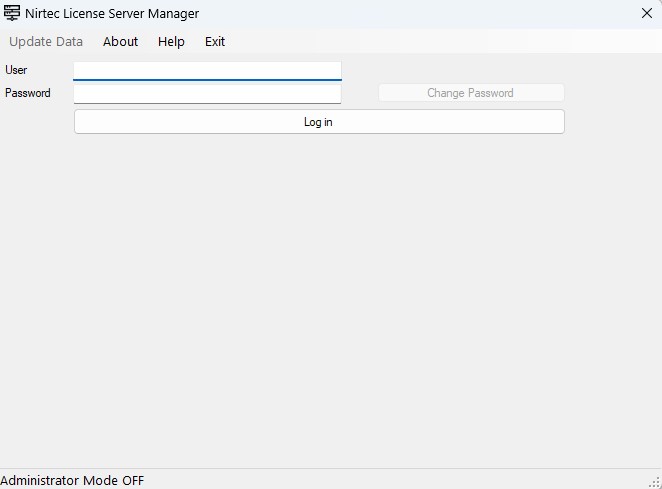Click the User label
This screenshot has height=489, width=662.
16,70
